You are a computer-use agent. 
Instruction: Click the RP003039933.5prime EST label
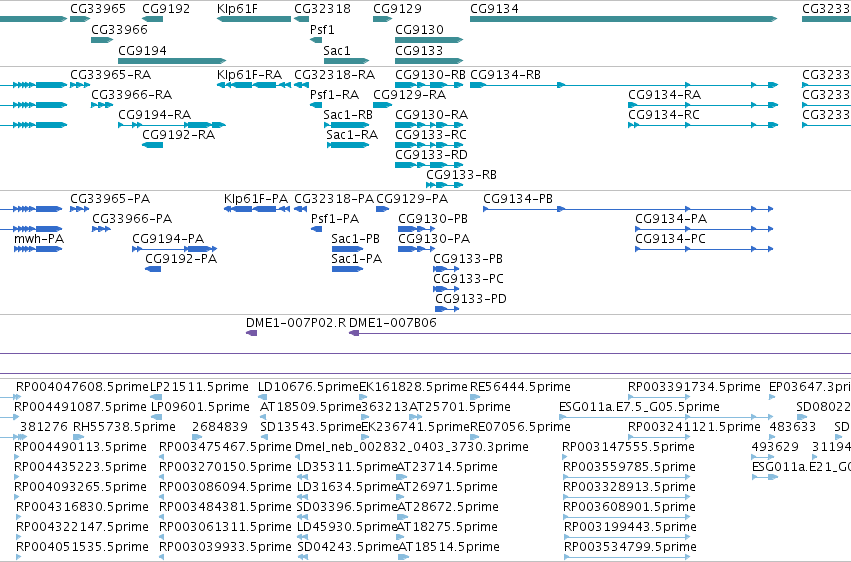coord(225,547)
